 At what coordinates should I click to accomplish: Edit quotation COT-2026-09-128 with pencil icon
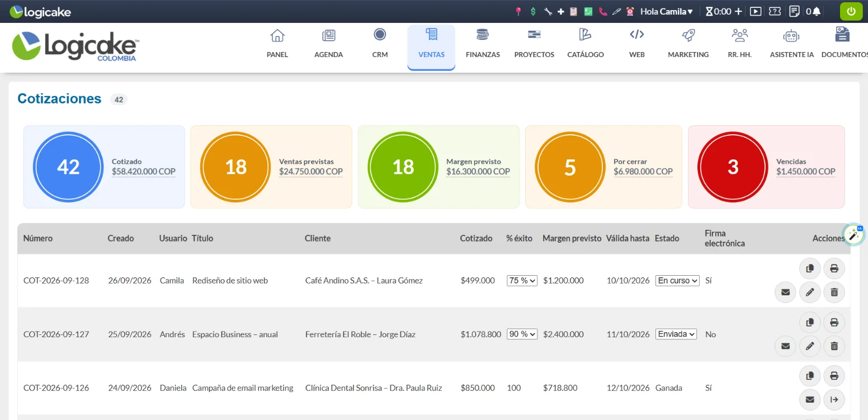810,292
